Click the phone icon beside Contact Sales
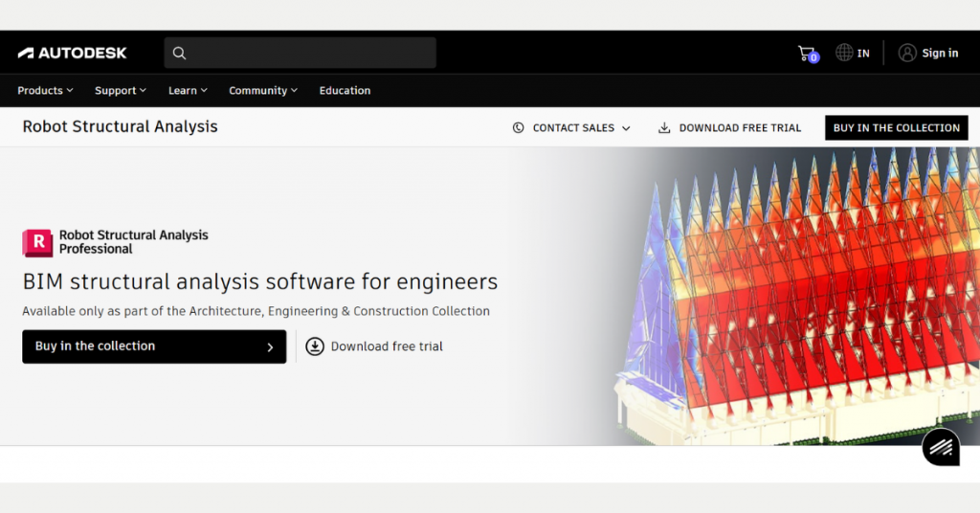 518,127
